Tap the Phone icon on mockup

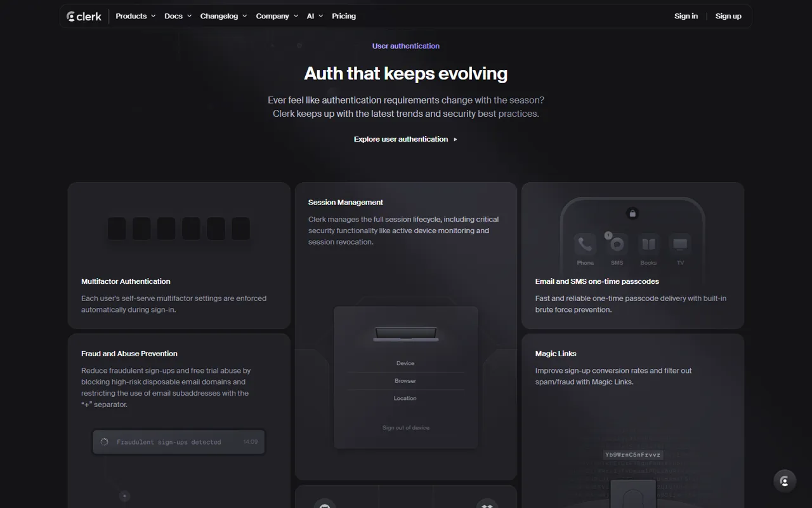(x=585, y=244)
